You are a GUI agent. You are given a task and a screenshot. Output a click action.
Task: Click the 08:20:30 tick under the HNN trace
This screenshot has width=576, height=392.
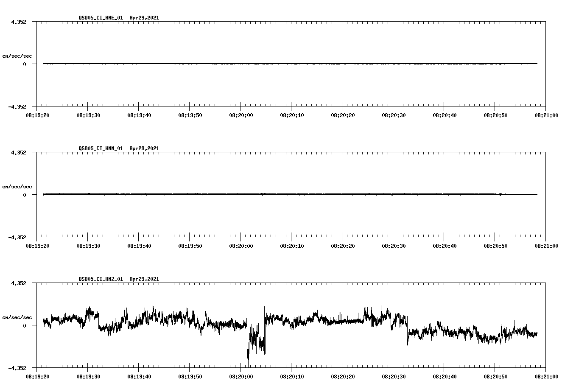coord(394,245)
